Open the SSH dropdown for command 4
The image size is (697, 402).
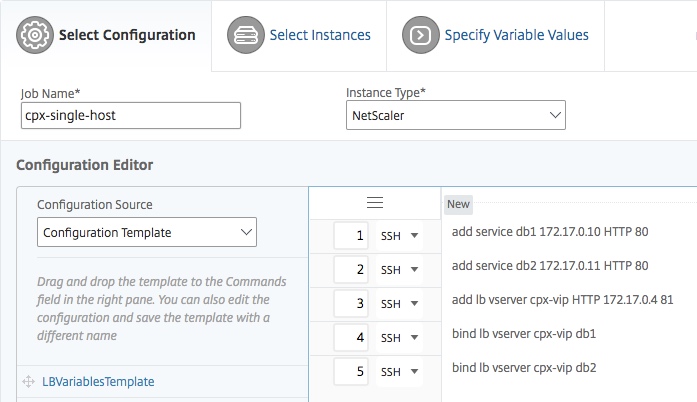(399, 338)
